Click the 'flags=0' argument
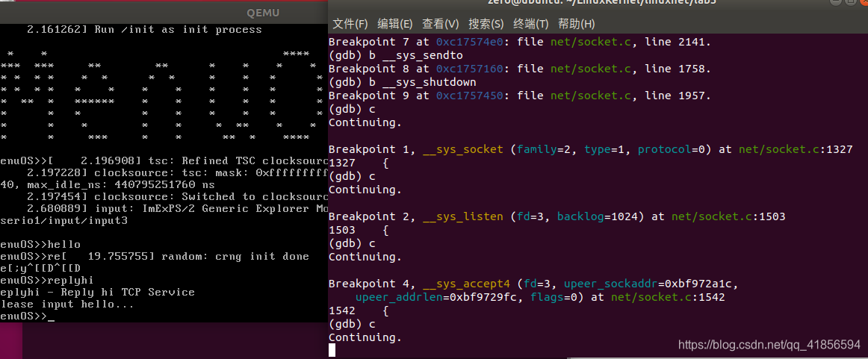 point(555,298)
